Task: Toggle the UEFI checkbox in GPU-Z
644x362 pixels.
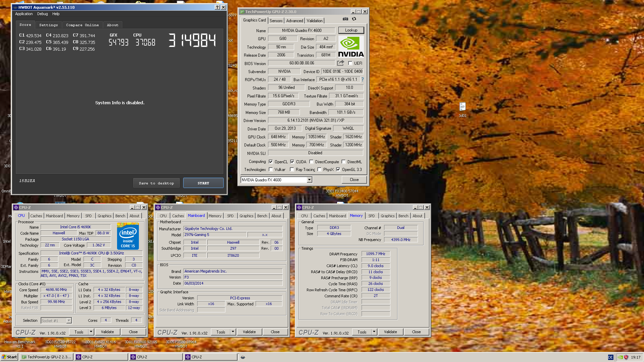Action: 350,63
